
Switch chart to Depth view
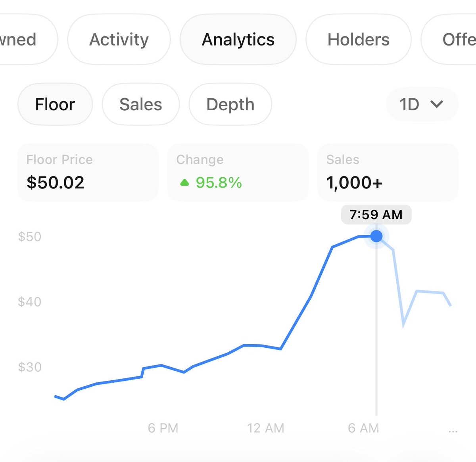(x=230, y=104)
